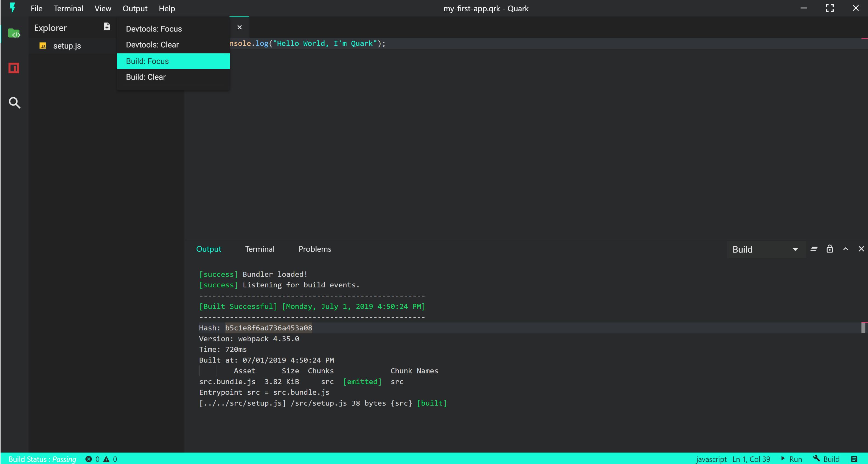868x464 pixels.
Task: Click the red npm packages icon
Action: tap(14, 68)
